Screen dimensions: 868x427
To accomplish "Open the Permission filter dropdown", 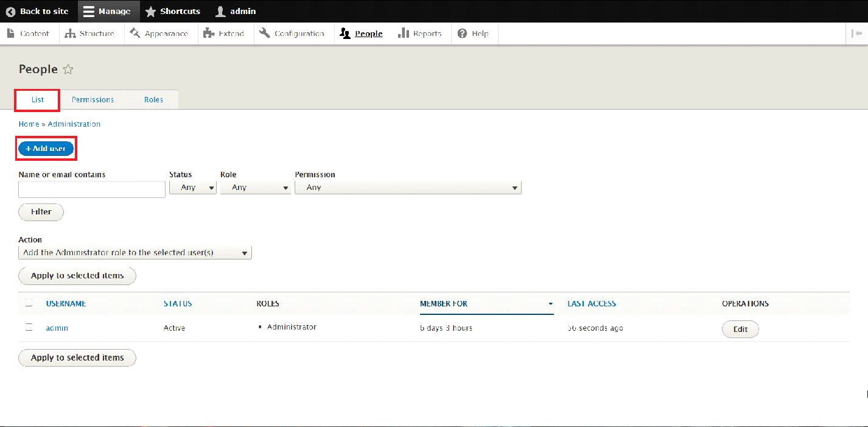I will pyautogui.click(x=408, y=188).
